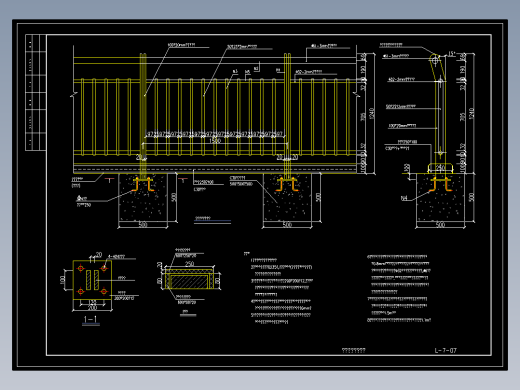Image resolution: width=520 pixels, height=390 pixels.
Task: Select the "1240" overall height in the side view
Action: 471,113
